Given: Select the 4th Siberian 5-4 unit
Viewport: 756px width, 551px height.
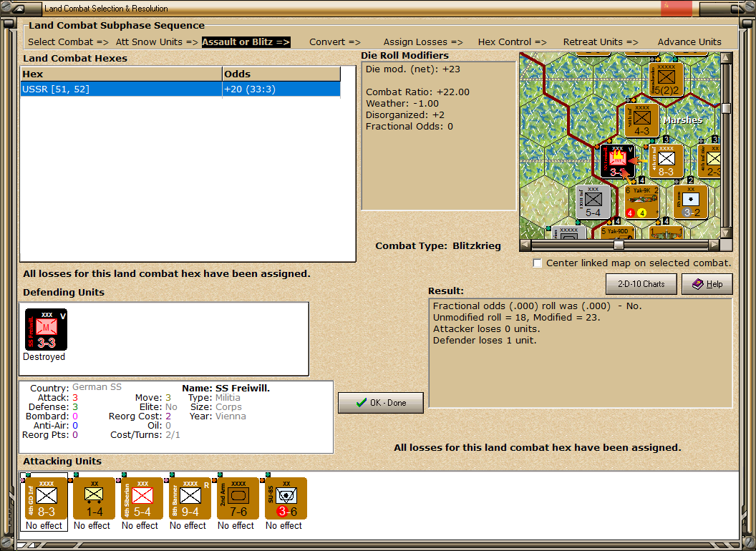Looking at the screenshot, I should click(x=142, y=499).
